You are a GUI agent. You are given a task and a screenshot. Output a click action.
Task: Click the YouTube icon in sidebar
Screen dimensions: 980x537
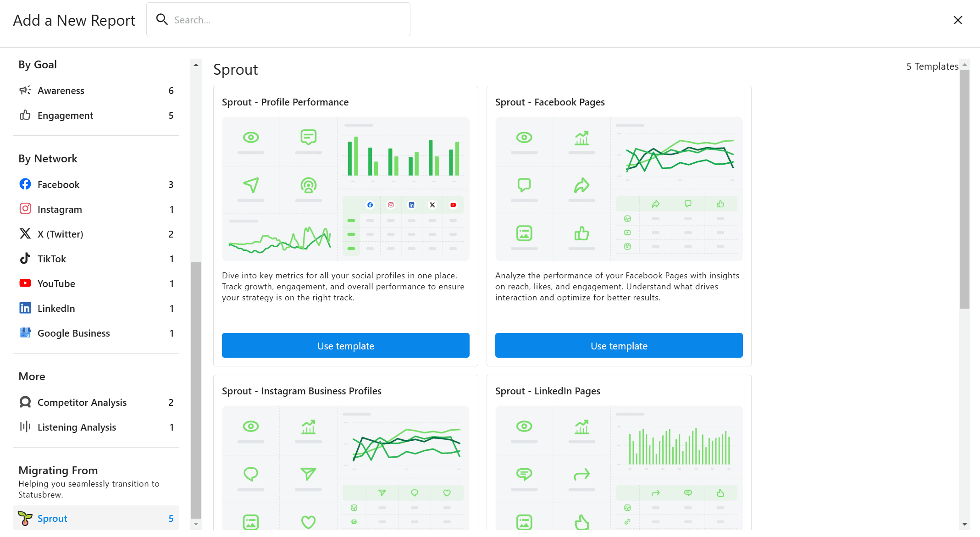coord(25,283)
